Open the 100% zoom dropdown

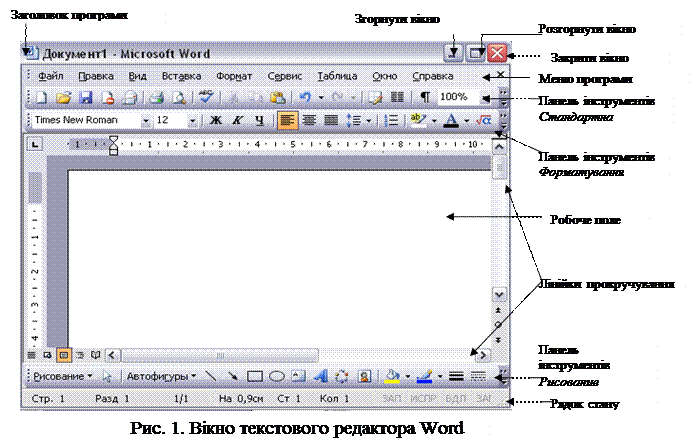click(486, 98)
